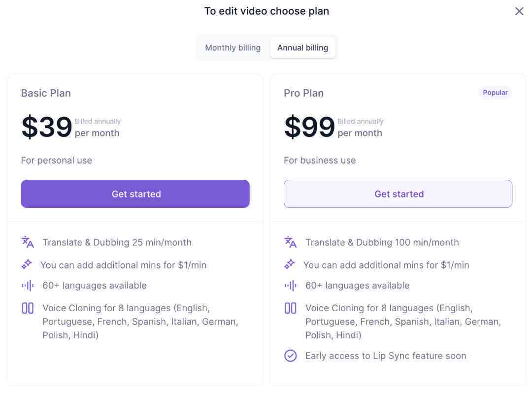Click checkmark icon beside Lip Sync feature

pyautogui.click(x=291, y=356)
